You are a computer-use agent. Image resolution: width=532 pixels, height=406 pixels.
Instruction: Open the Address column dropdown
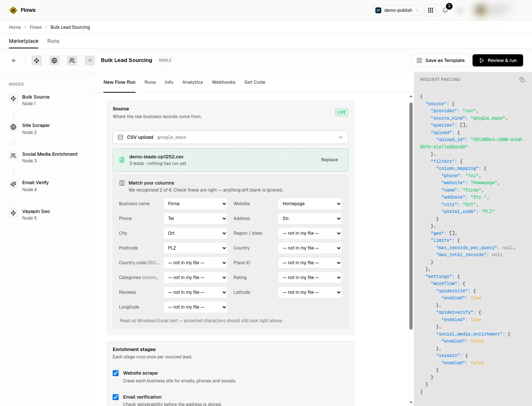(310, 219)
